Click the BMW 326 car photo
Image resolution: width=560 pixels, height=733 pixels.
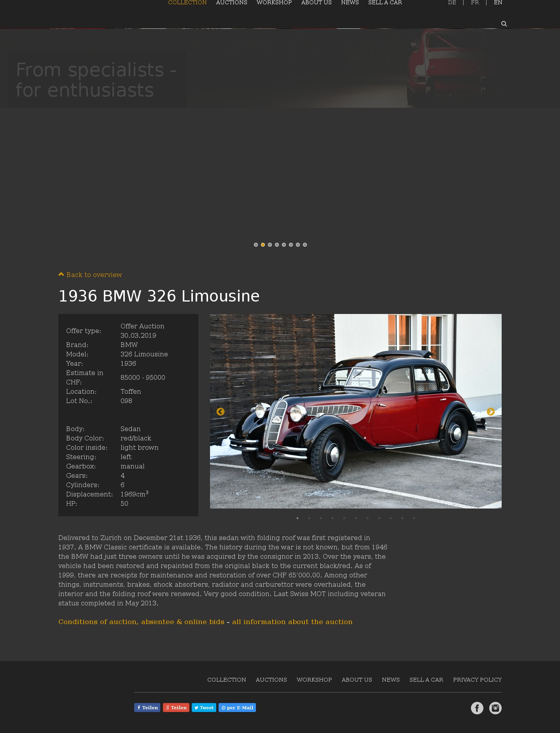356,411
